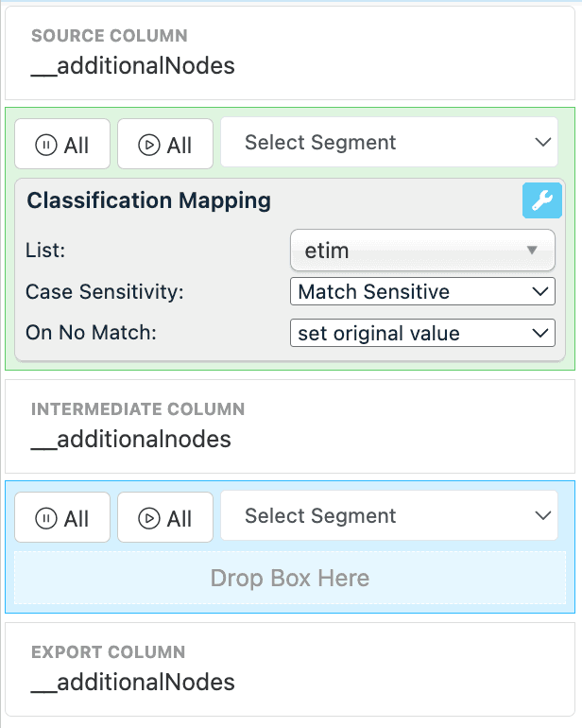The image size is (582, 728).
Task: Click the List: label
Action: click(43, 251)
